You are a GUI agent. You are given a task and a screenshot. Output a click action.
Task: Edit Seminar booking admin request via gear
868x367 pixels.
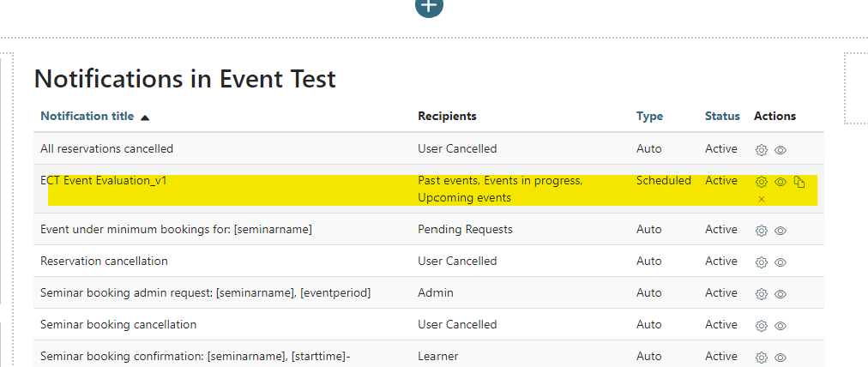coord(761,294)
